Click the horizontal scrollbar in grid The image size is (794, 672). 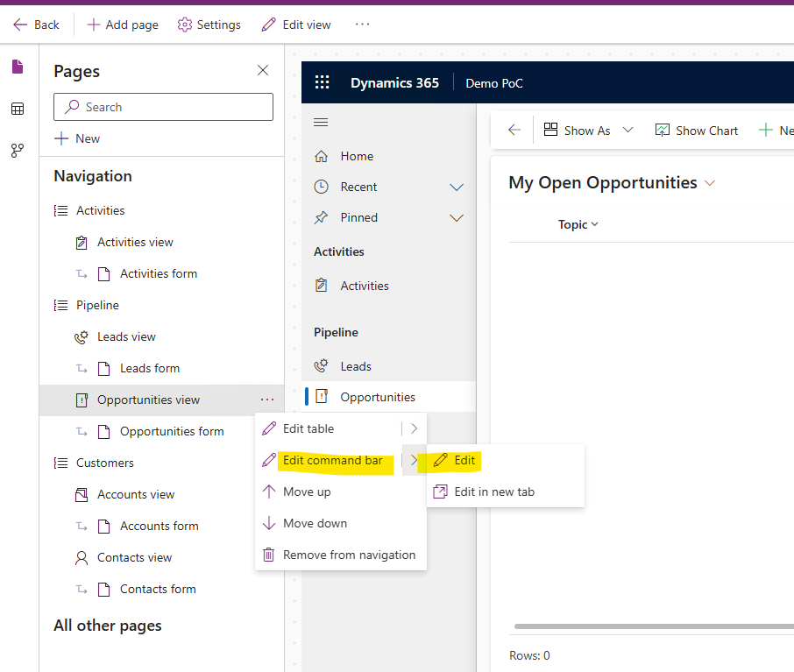pos(654,626)
